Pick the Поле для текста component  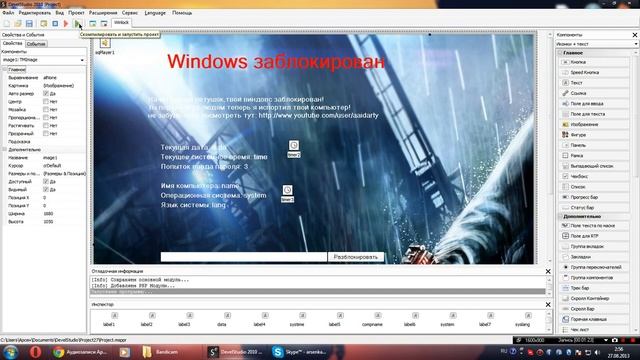click(x=594, y=114)
